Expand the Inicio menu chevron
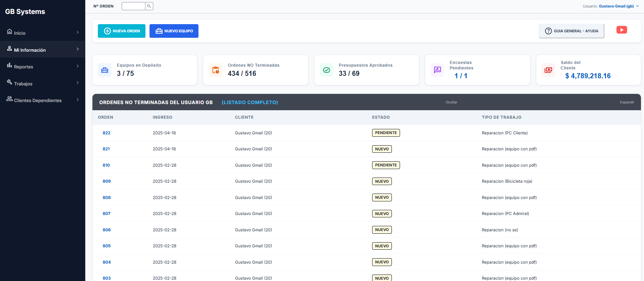Image resolution: width=644 pixels, height=281 pixels. tap(78, 33)
